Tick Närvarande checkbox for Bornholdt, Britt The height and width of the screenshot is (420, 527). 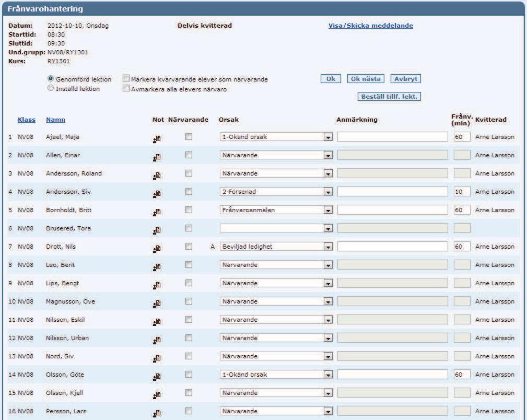coord(189,210)
